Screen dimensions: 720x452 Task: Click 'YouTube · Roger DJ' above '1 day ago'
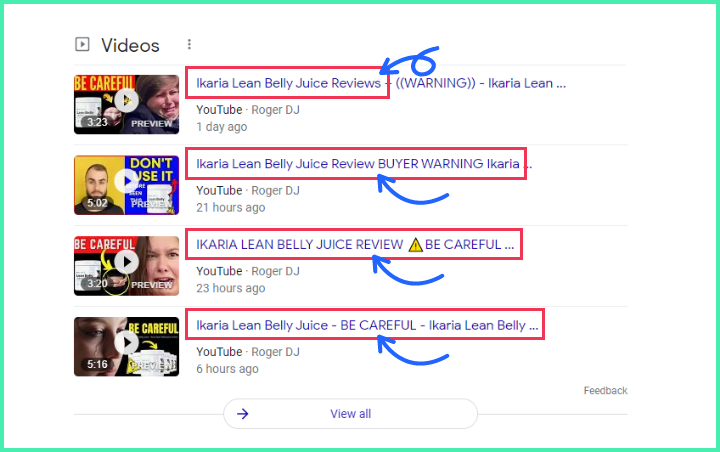coord(248,110)
